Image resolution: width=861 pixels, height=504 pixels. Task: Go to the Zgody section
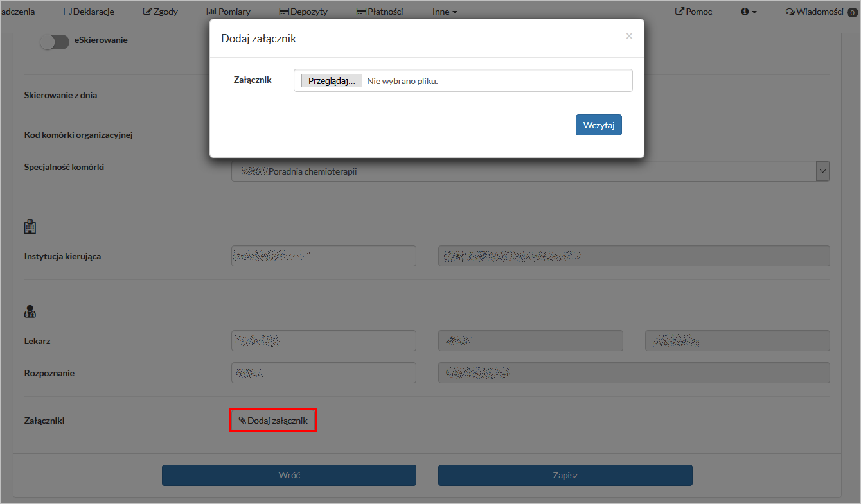[161, 12]
